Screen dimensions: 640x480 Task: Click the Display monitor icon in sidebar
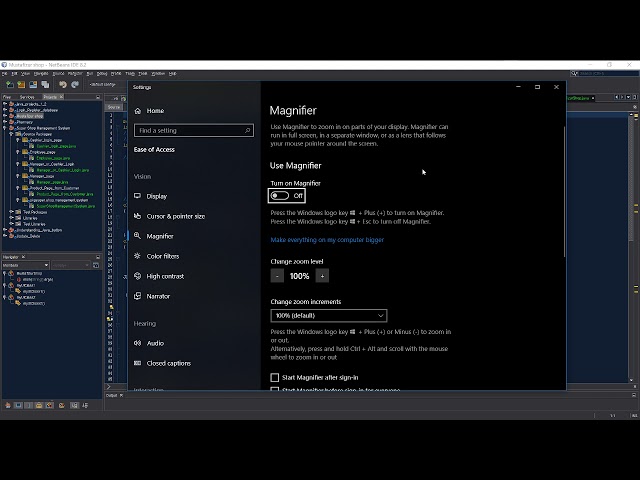[138, 196]
